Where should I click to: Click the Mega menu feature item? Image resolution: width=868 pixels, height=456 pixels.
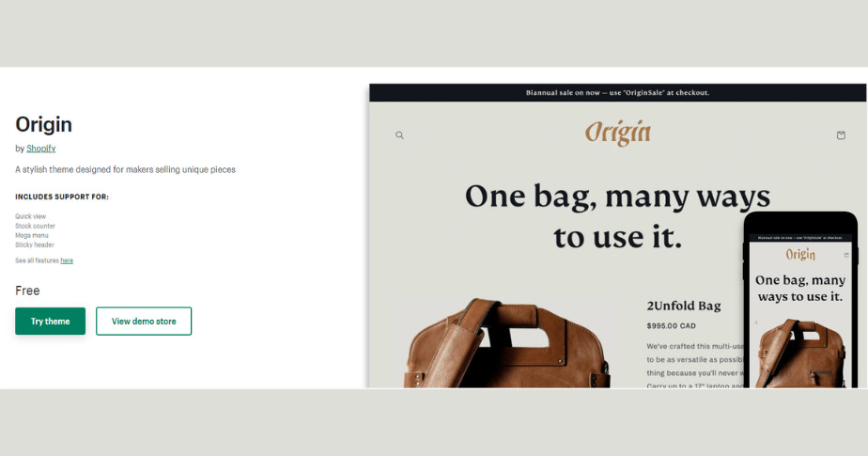(x=32, y=235)
